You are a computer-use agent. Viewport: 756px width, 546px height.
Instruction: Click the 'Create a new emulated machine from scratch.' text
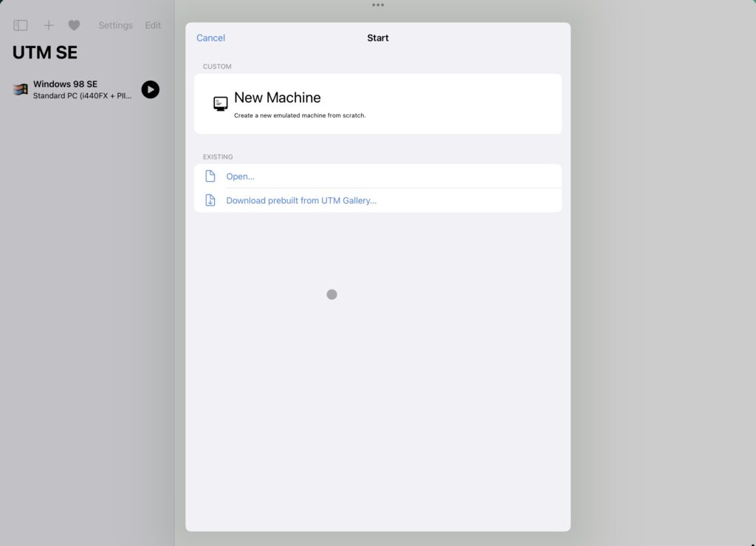pyautogui.click(x=300, y=115)
